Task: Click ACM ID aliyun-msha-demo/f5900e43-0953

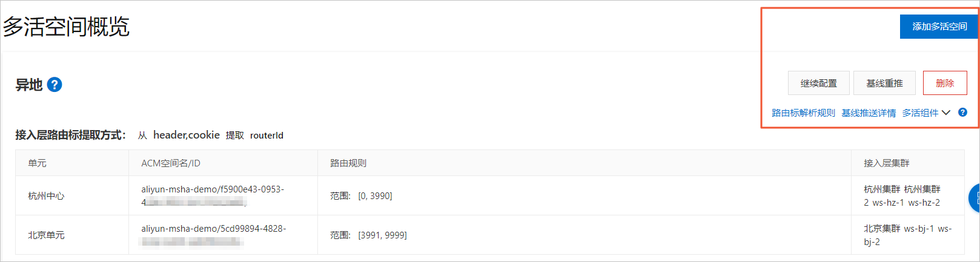Action: click(213, 189)
